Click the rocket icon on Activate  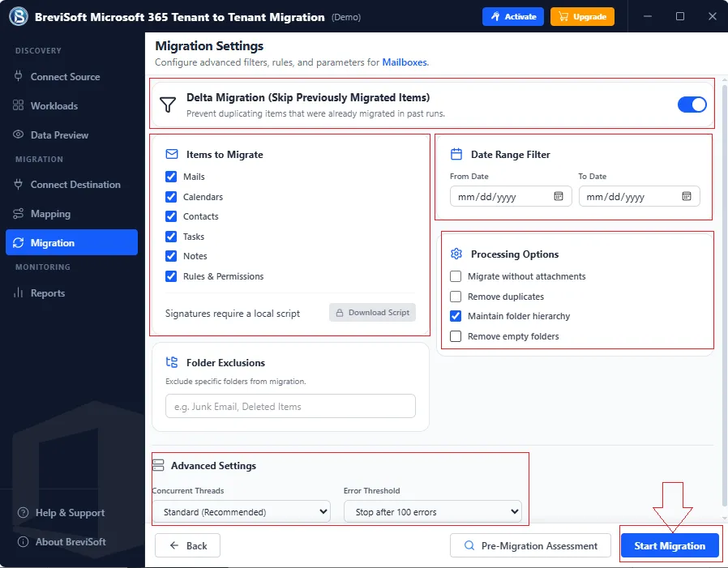[495, 17]
